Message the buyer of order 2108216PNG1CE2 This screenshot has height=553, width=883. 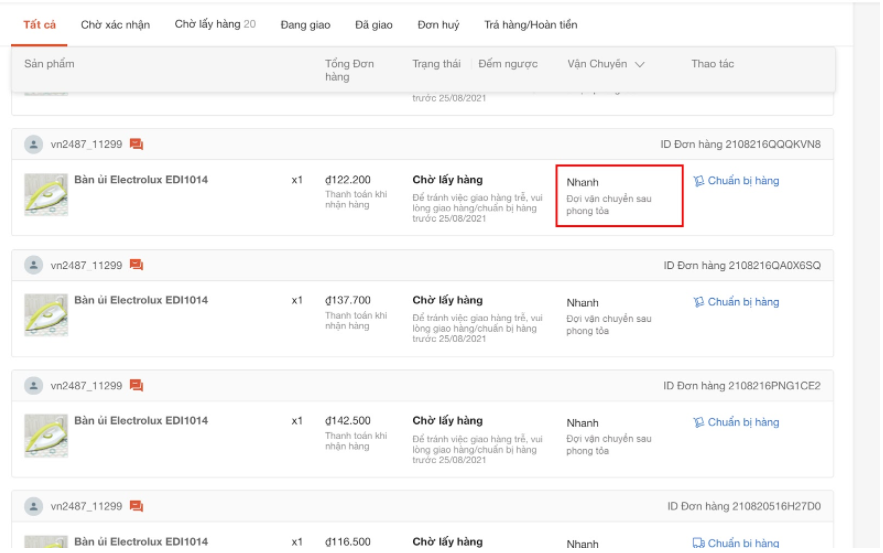(x=136, y=386)
